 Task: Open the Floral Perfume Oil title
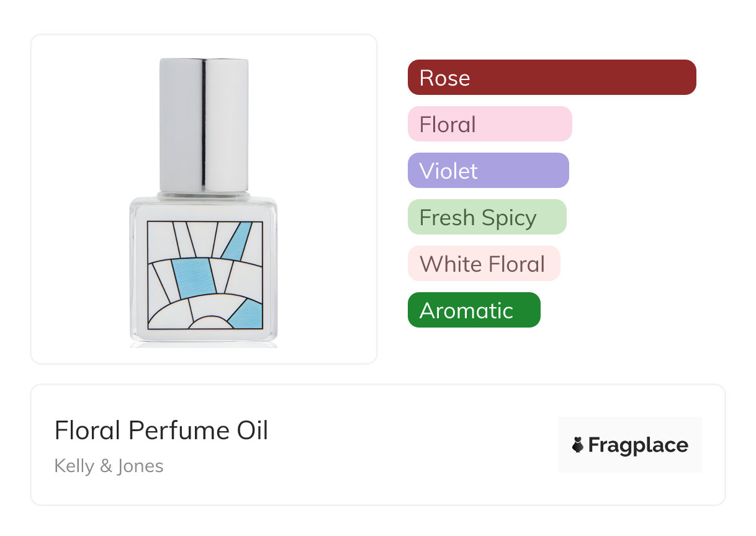[x=161, y=431]
